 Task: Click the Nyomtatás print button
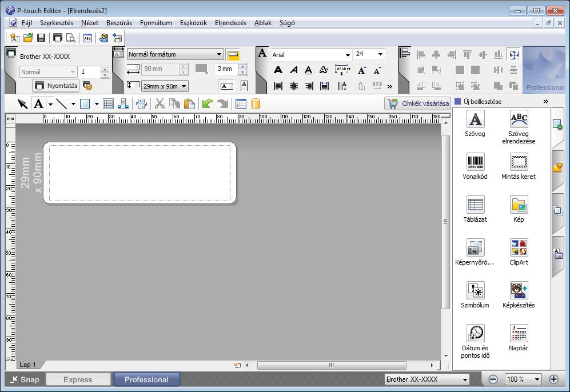[x=55, y=86]
